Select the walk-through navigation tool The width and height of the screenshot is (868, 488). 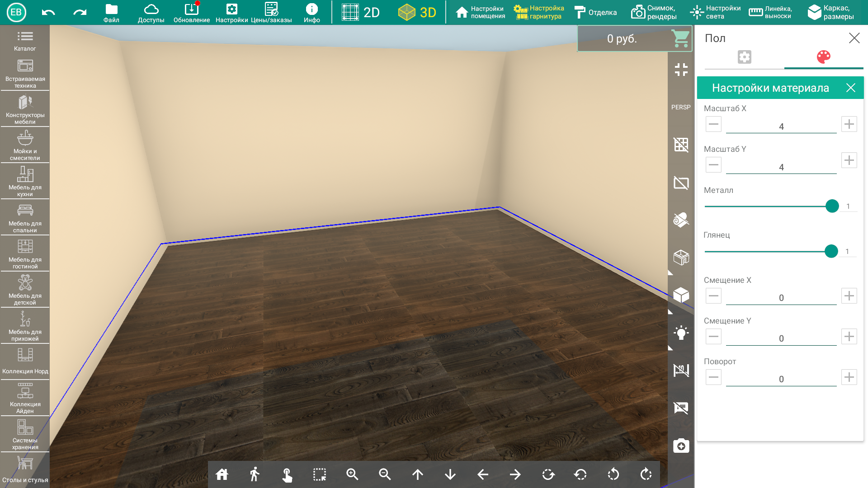(x=255, y=473)
